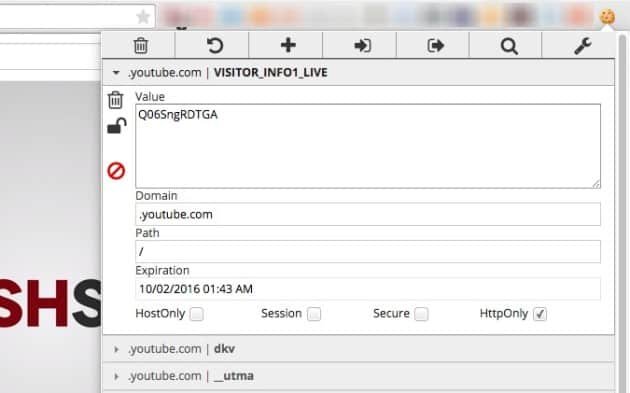This screenshot has height=393, width=630.
Task: Enable the Secure checkbox
Action: click(421, 314)
